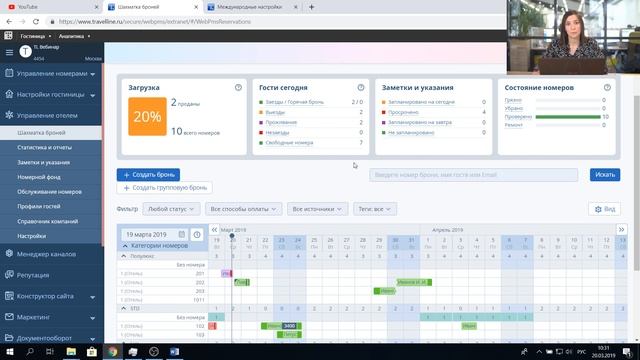Open Профили гостей page
The height and width of the screenshot is (360, 640).
pos(39,206)
